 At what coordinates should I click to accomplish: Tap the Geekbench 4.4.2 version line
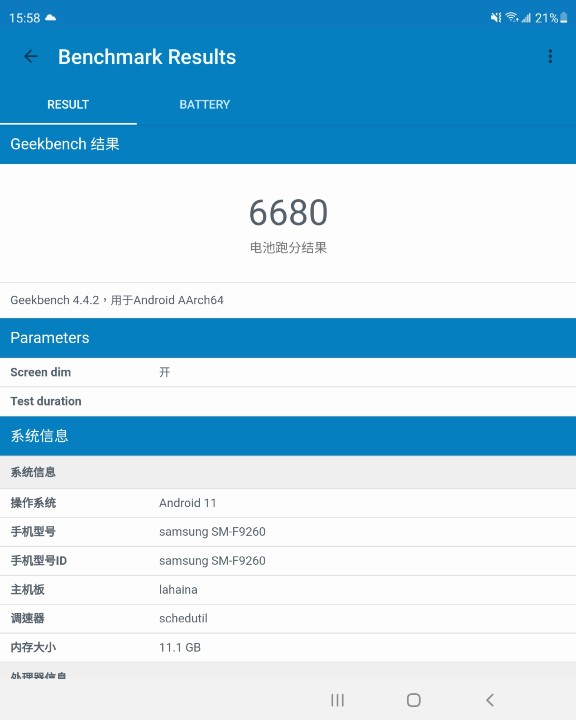[117, 300]
